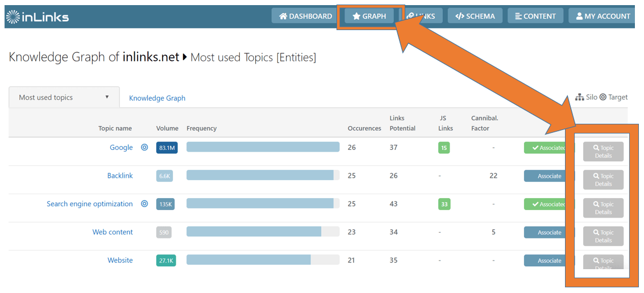Switch to the Knowledge Graph tab
This screenshot has width=644, height=293.
157,98
